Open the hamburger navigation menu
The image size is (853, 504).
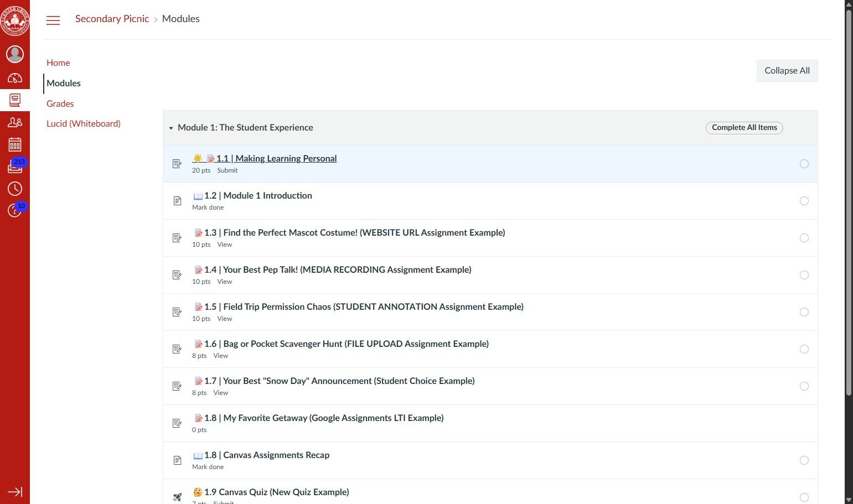coord(53,20)
